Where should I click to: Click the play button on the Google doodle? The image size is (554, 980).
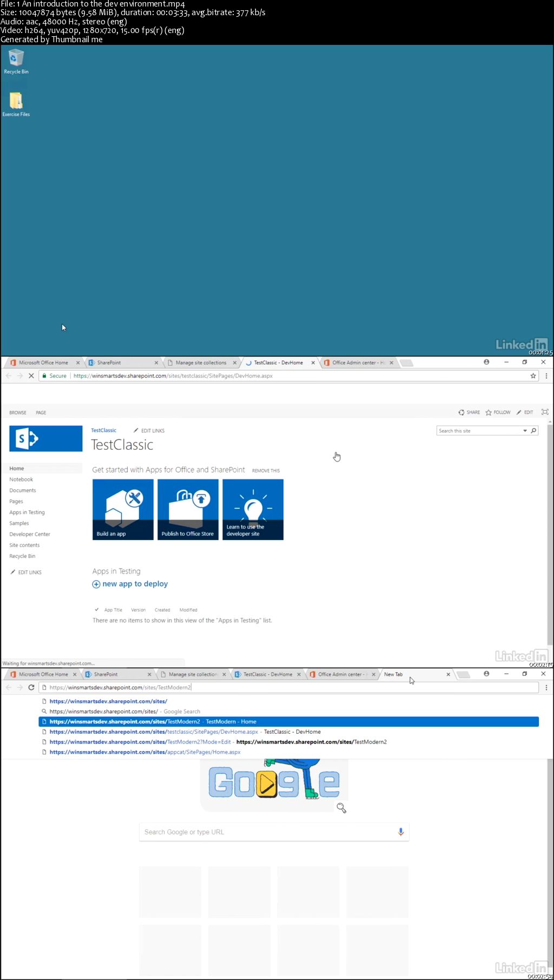(x=266, y=783)
